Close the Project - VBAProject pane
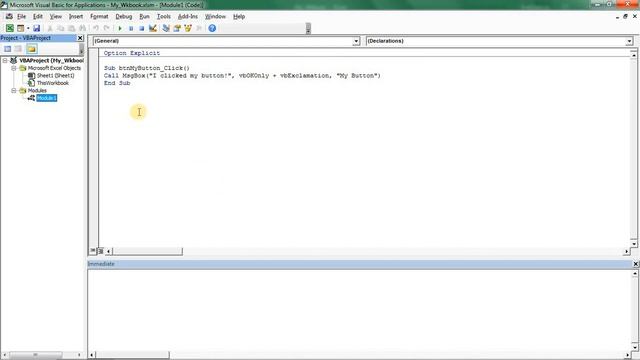640x360 pixels. [x=80, y=38]
